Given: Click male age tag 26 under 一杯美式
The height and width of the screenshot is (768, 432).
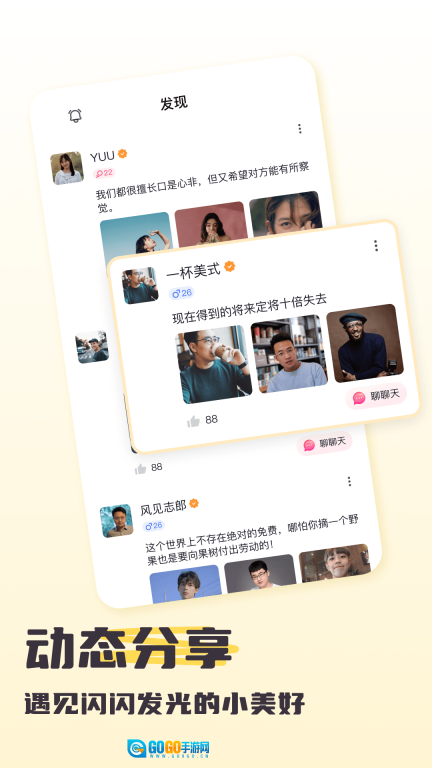Looking at the screenshot, I should [181, 293].
